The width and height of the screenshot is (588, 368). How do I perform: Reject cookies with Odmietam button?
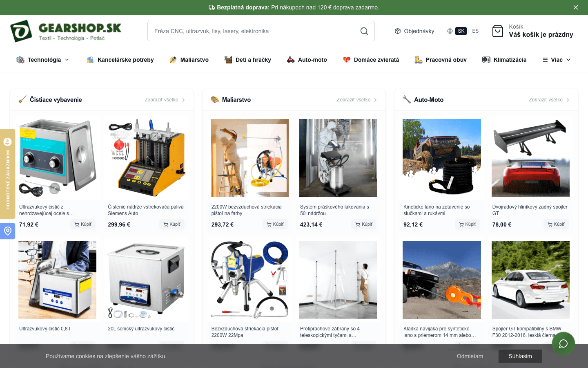(x=470, y=356)
